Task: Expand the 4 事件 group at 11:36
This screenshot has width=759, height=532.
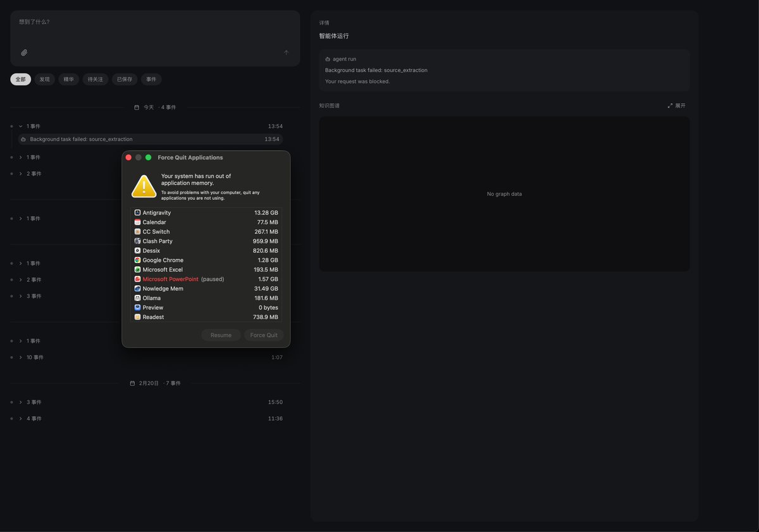Action: click(20, 419)
